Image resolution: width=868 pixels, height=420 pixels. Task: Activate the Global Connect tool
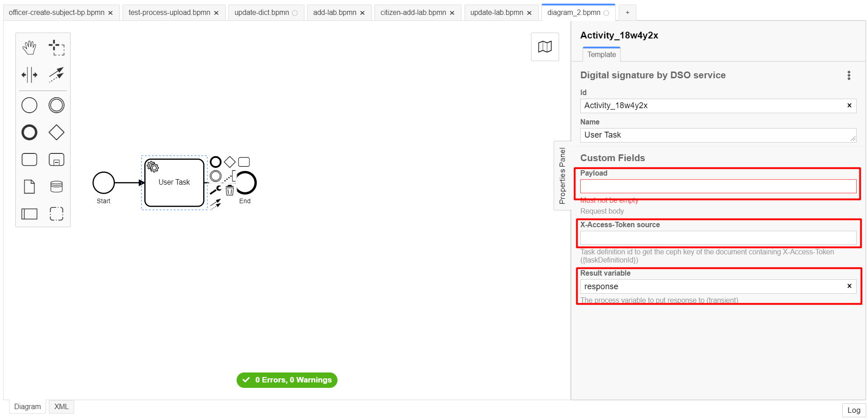point(57,75)
